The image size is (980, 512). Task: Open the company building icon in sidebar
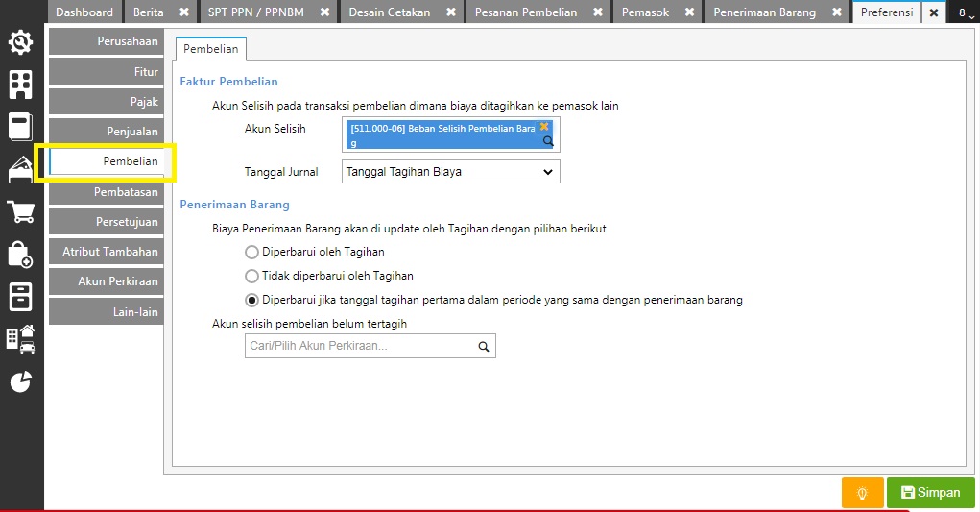tap(20, 85)
